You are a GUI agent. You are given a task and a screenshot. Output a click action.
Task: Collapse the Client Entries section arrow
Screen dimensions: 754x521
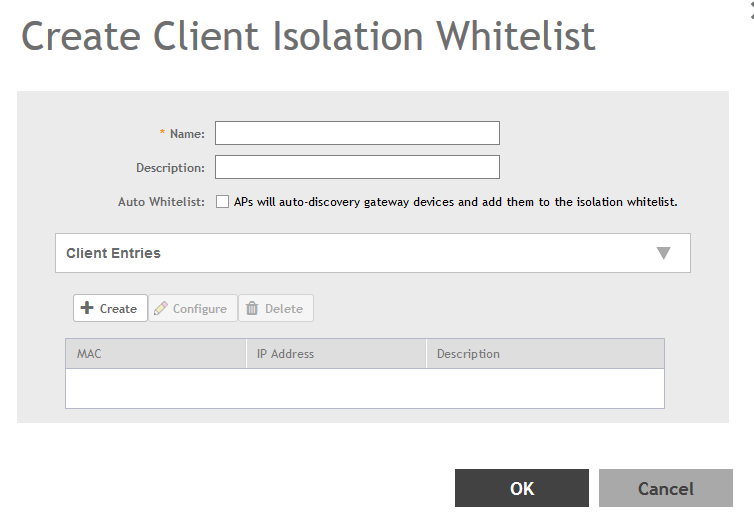click(663, 253)
